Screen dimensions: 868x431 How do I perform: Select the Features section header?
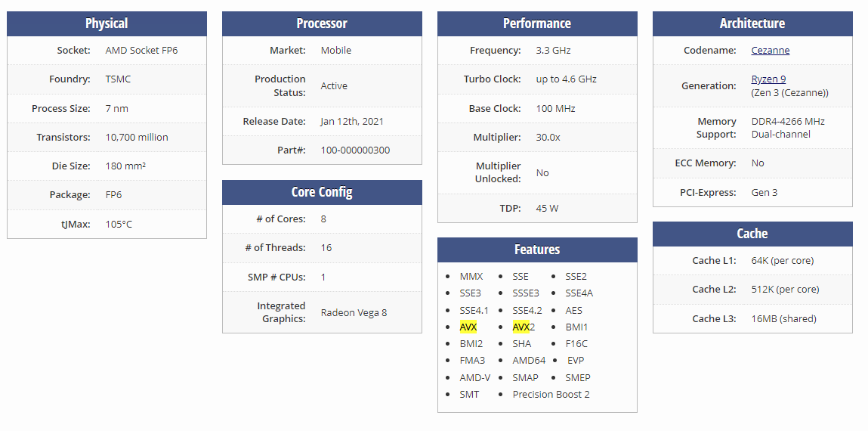[x=537, y=250]
